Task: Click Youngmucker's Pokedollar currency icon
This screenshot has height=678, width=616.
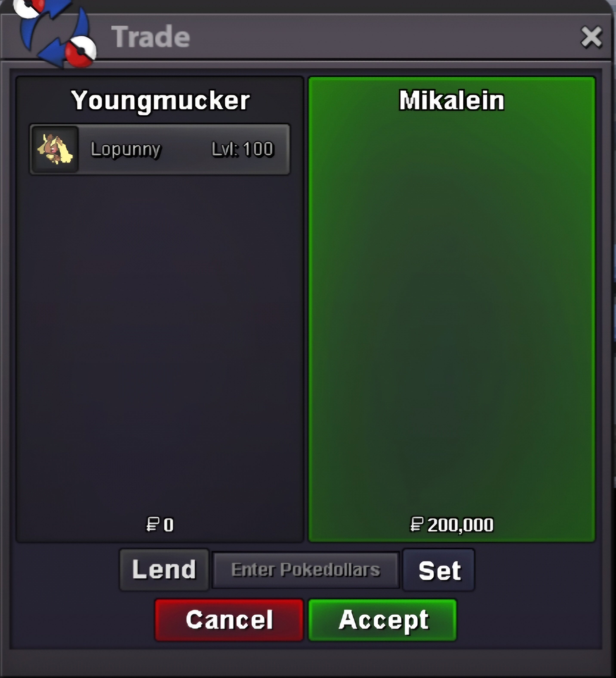Action: click(x=152, y=525)
